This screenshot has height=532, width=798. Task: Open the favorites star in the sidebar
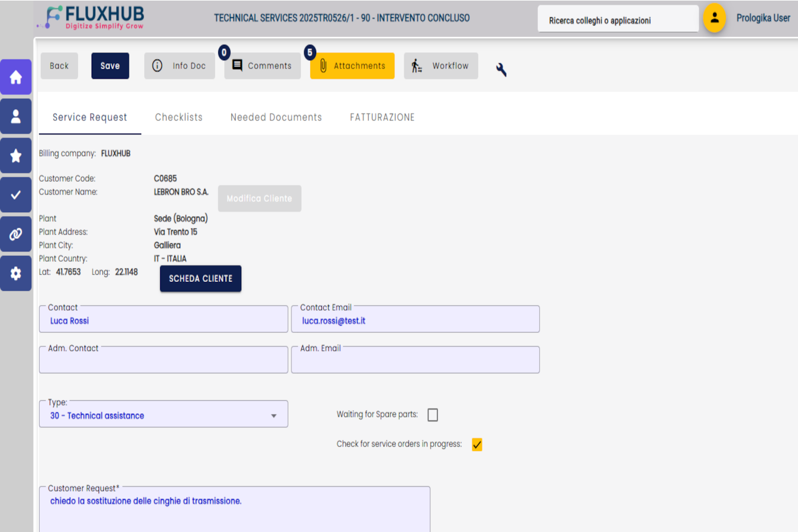(15, 155)
